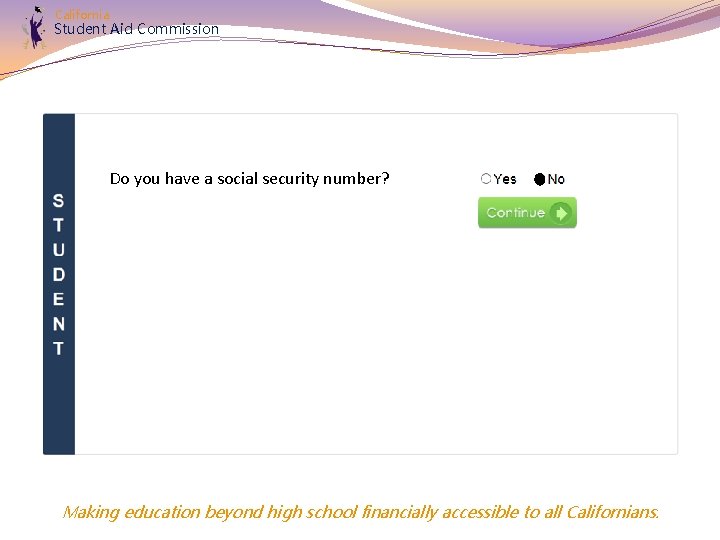Click the footer mission tagline text
The height and width of the screenshot is (540, 720).
(x=360, y=512)
